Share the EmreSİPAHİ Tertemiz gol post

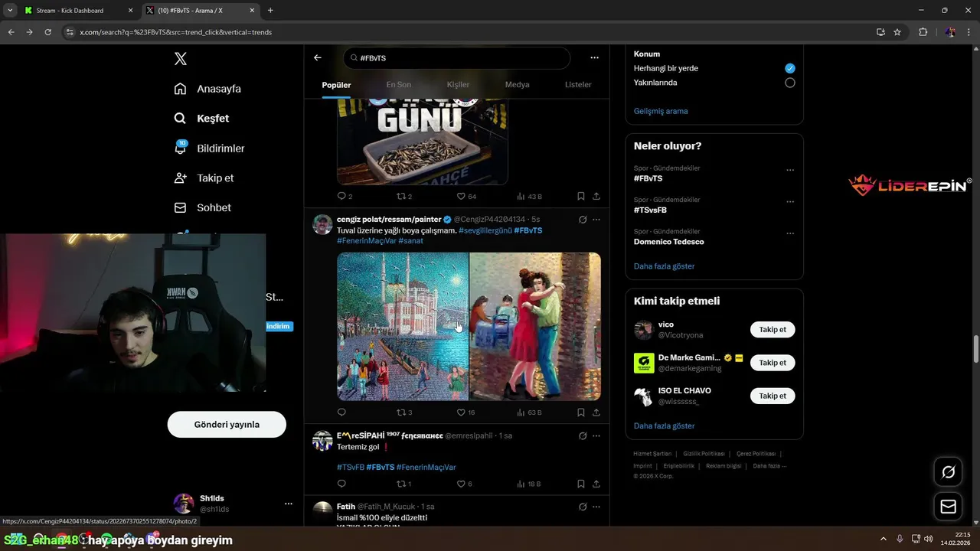(x=596, y=484)
